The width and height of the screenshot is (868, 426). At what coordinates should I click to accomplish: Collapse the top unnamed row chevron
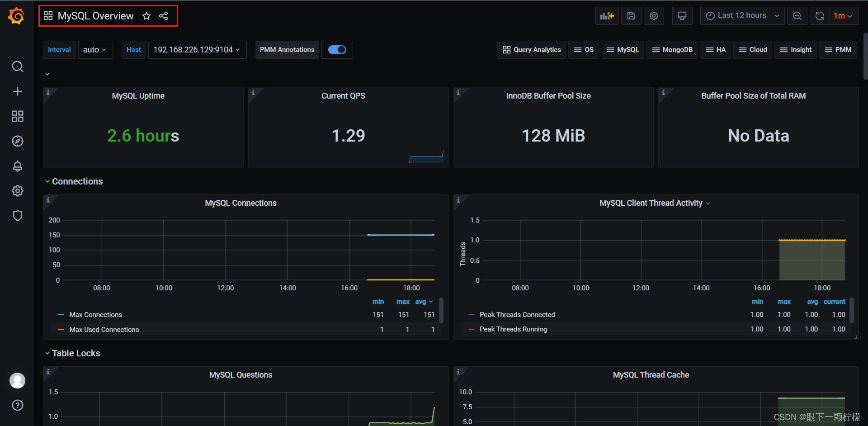point(47,74)
